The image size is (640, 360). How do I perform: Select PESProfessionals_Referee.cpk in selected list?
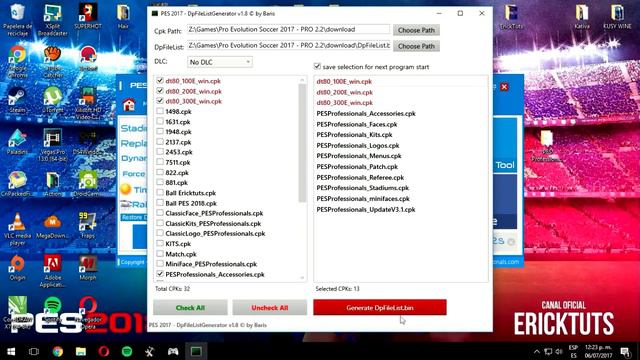coord(360,178)
